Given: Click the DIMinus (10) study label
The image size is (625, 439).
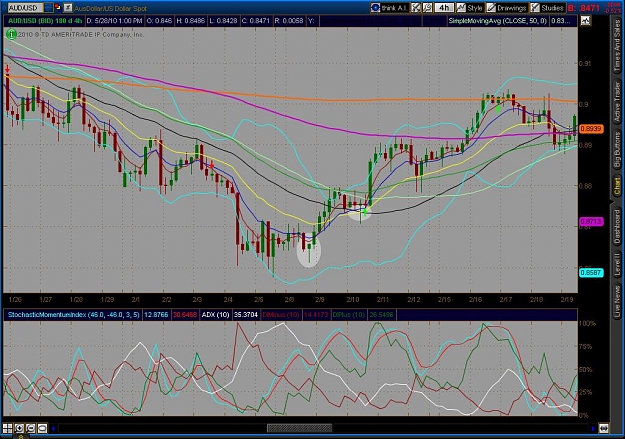Looking at the screenshot, I should [x=281, y=315].
